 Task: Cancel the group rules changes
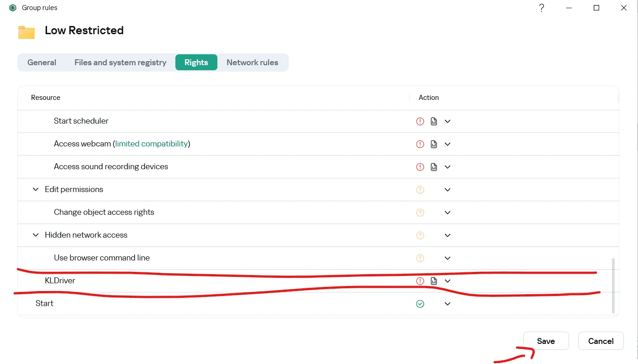[x=601, y=341]
